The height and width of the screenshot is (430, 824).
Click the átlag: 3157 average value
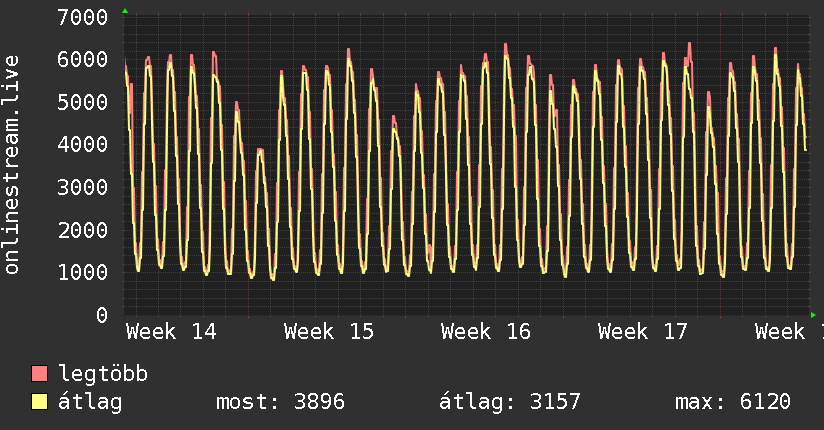[x=510, y=402]
